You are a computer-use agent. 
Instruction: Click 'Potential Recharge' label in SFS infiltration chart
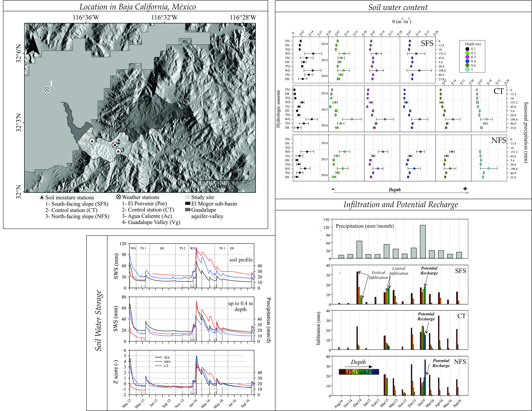(x=429, y=271)
